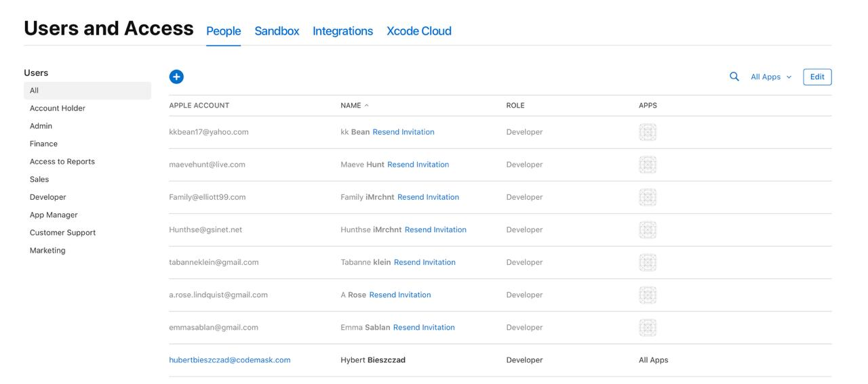Switch to the Sandbox tab
The image size is (868, 384).
click(277, 31)
